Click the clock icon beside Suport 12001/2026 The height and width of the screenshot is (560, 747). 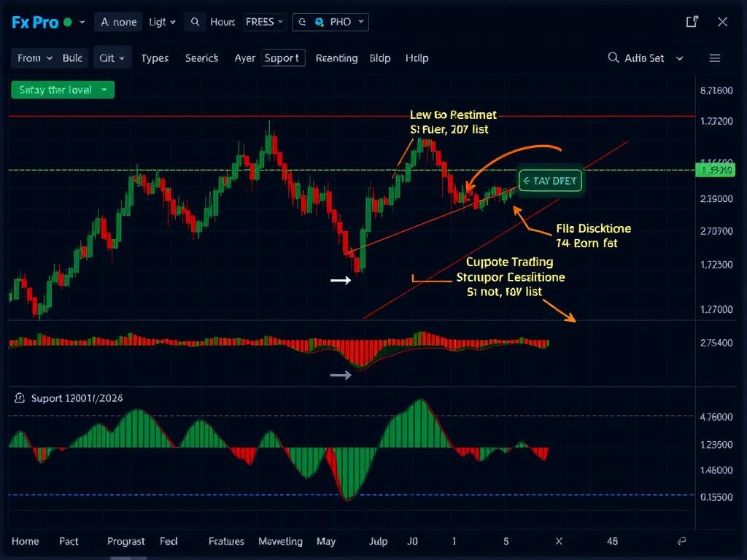[x=21, y=398]
